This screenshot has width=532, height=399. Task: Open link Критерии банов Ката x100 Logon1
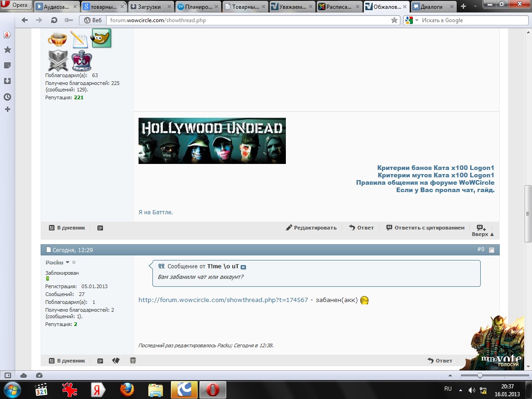pyautogui.click(x=435, y=168)
